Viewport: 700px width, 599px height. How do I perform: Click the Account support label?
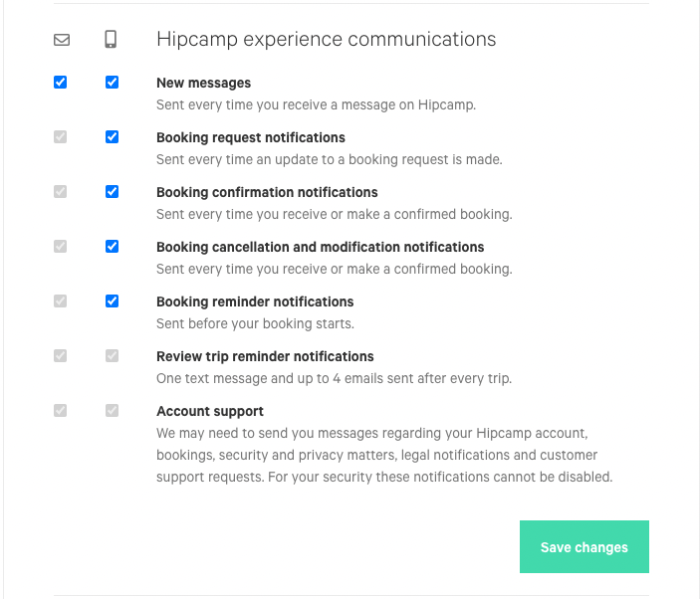(x=210, y=411)
